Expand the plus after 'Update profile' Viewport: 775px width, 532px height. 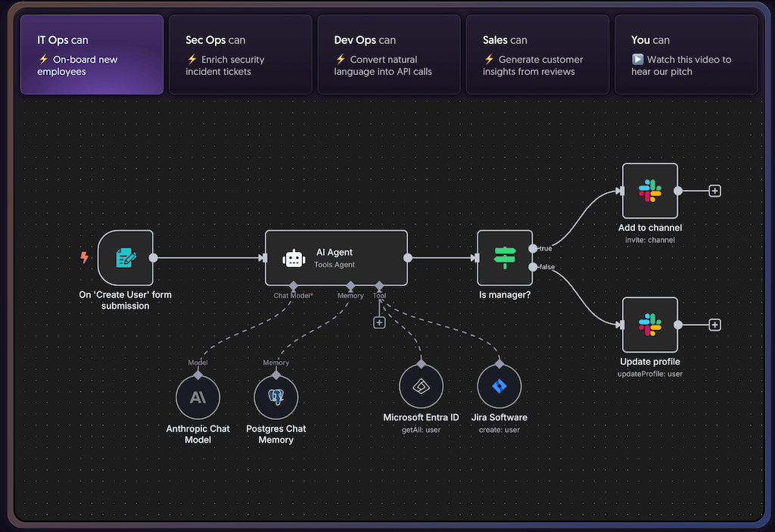click(x=714, y=325)
